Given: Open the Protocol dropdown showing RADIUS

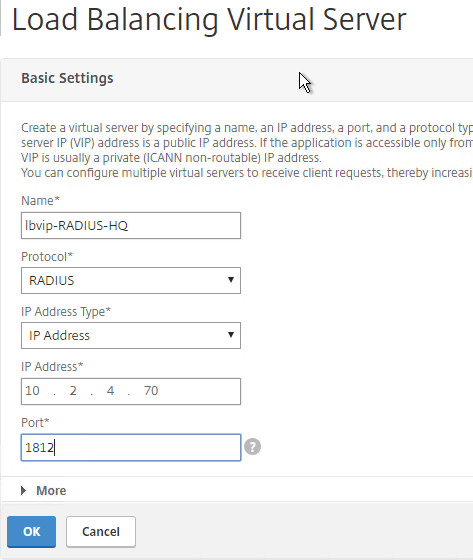Looking at the screenshot, I should [131, 280].
